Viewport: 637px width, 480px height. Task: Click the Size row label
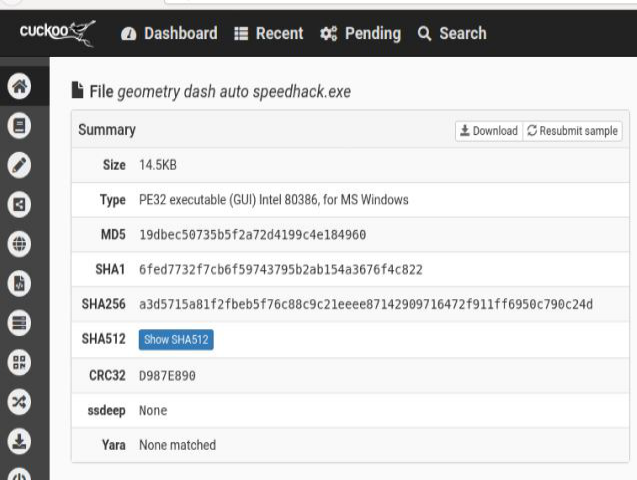coord(114,165)
